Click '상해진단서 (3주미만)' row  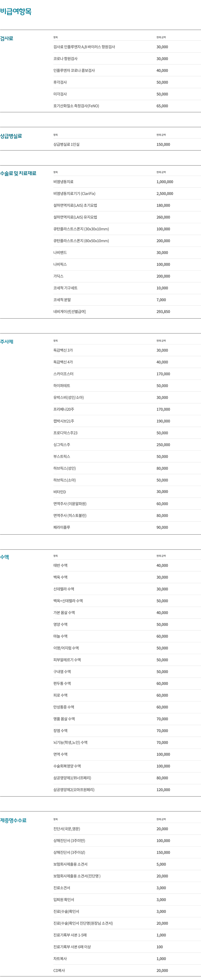click(69, 841)
